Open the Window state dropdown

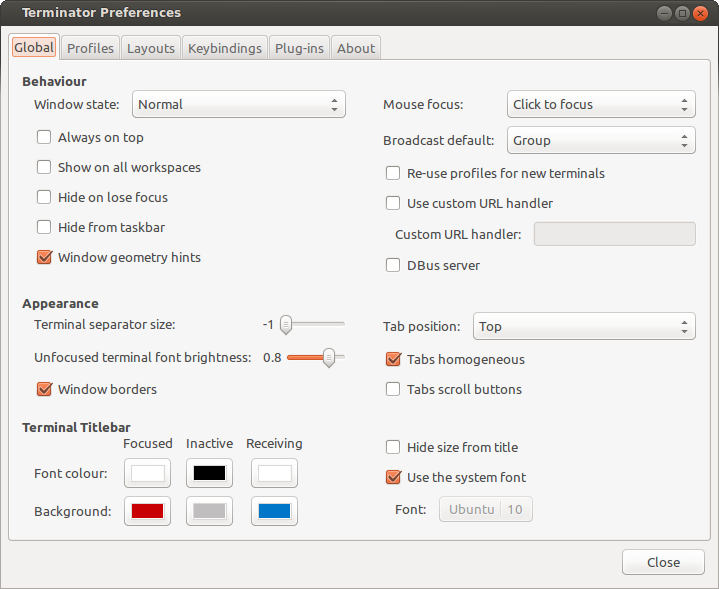click(x=238, y=104)
